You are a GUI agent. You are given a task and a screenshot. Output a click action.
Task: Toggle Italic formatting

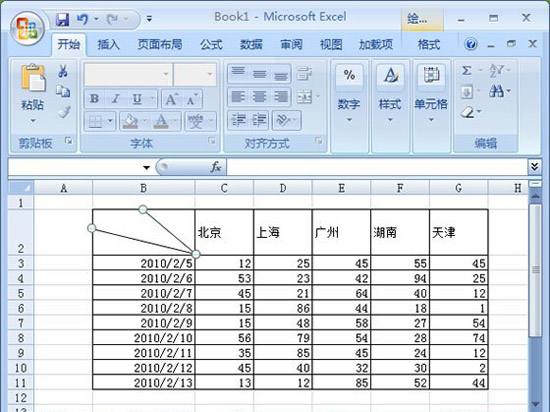(116, 99)
